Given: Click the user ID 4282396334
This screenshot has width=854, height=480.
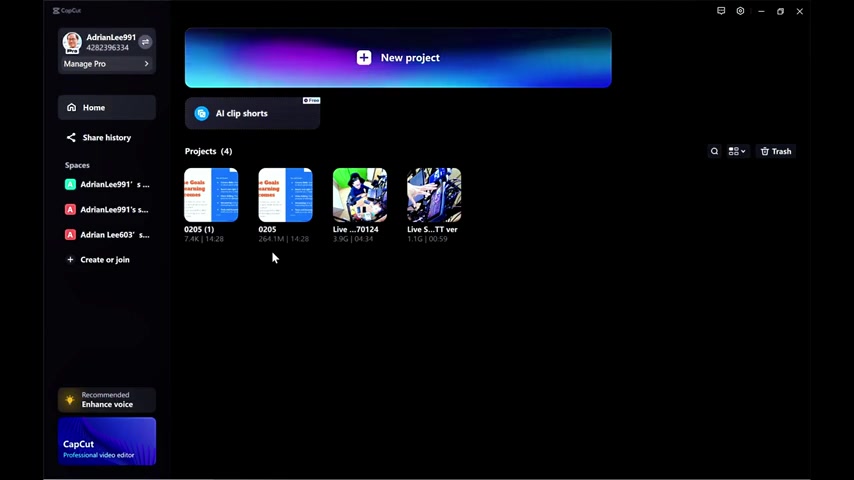Looking at the screenshot, I should [x=108, y=48].
